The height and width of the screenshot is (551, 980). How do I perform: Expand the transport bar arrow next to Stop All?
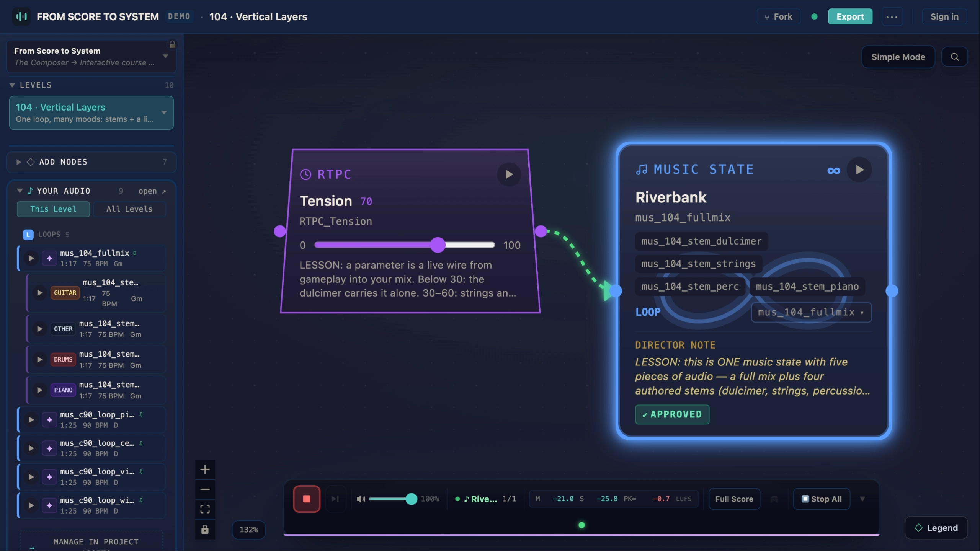pyautogui.click(x=862, y=499)
